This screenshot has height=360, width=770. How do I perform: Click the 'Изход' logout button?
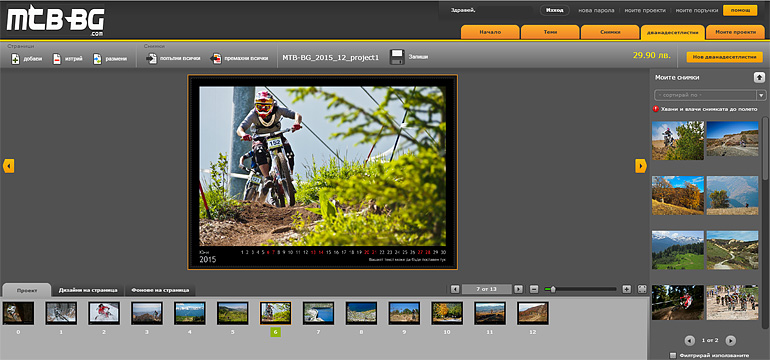[x=555, y=10]
